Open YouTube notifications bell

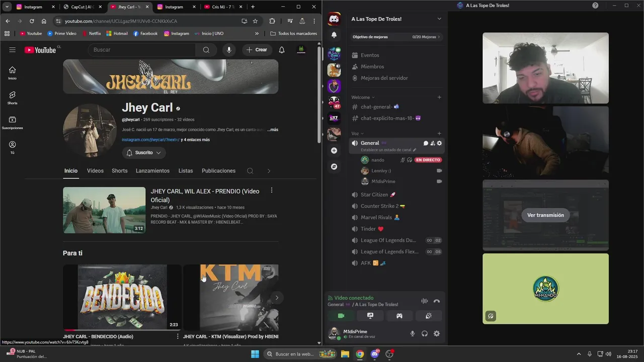pos(282,50)
